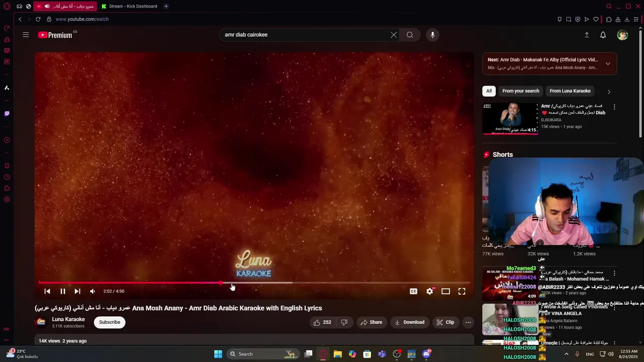Open the YouTube account avatar menu

[622, 35]
